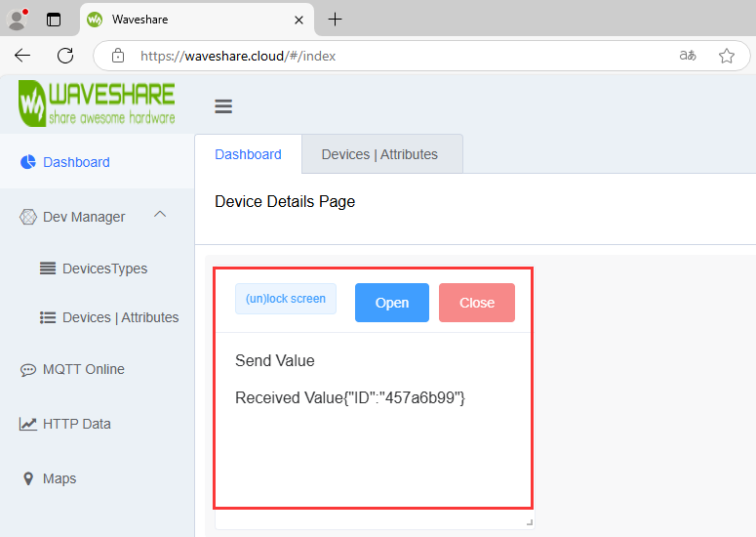
Task: Switch to the Devices | Attributes tab
Action: tap(379, 154)
